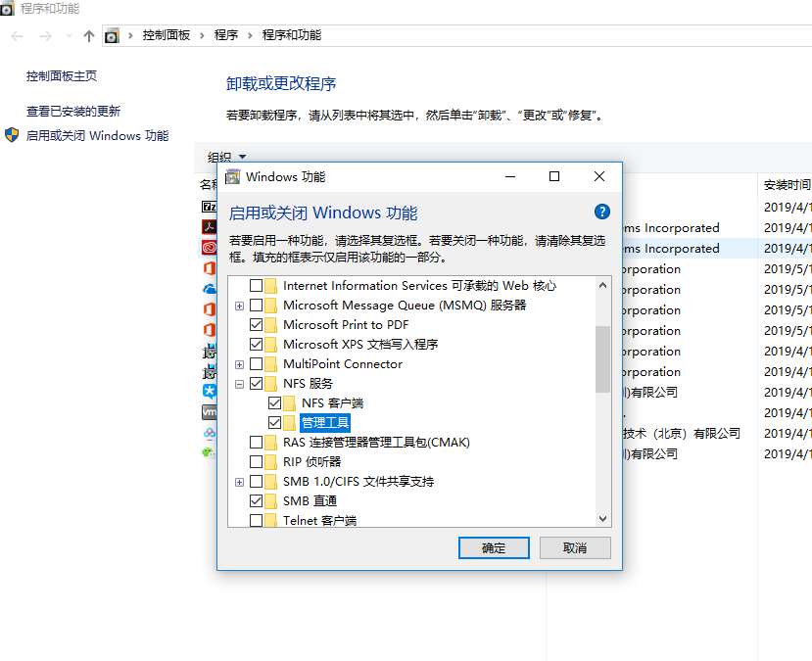812x661 pixels.
Task: Click the 程序和功能 window title icon
Action: point(7,9)
